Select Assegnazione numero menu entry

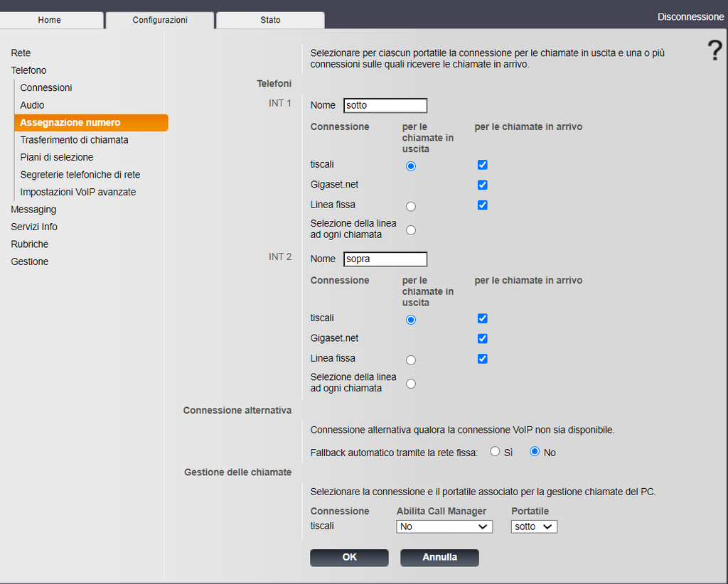[91, 122]
